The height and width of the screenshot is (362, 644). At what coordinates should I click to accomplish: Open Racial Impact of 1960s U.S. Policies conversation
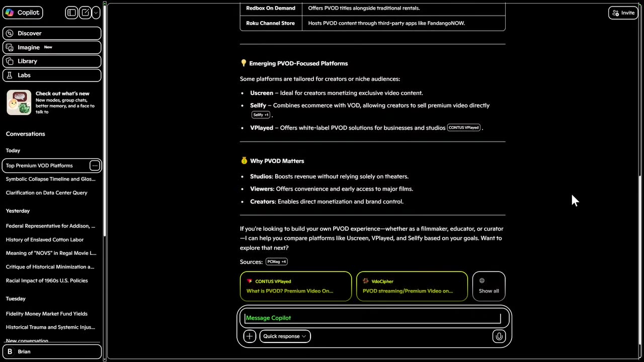(47, 281)
